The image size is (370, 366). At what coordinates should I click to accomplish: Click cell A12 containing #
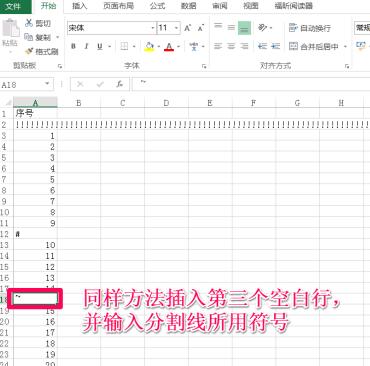[x=35, y=234]
